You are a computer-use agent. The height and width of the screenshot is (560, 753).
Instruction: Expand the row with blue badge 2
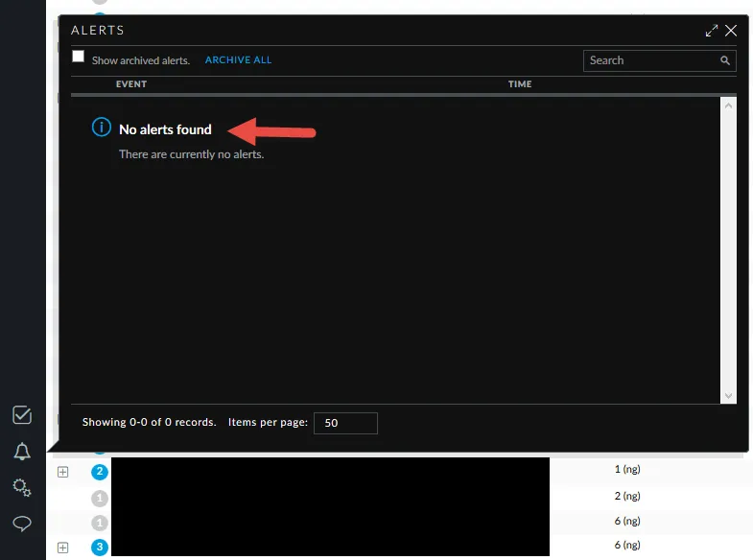coord(63,471)
